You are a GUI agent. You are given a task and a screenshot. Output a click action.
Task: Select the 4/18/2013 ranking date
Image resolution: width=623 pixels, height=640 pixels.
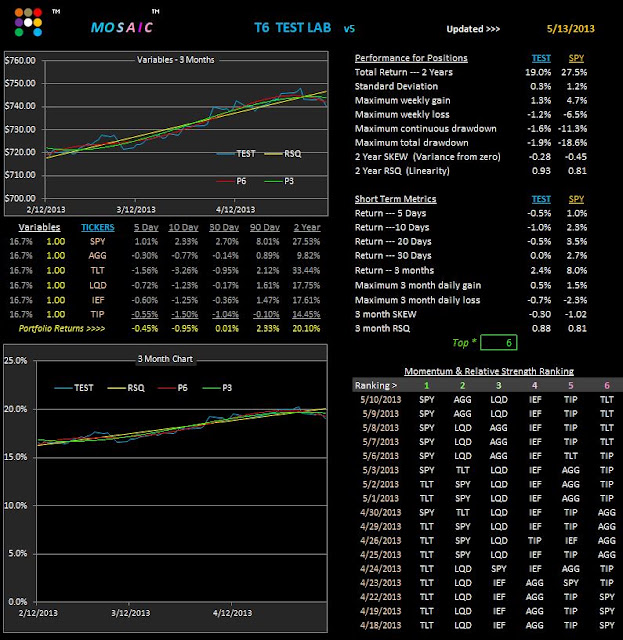click(380, 625)
